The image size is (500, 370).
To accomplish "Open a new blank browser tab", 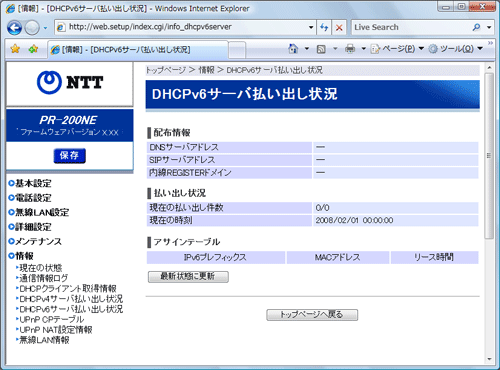I will click(237, 50).
